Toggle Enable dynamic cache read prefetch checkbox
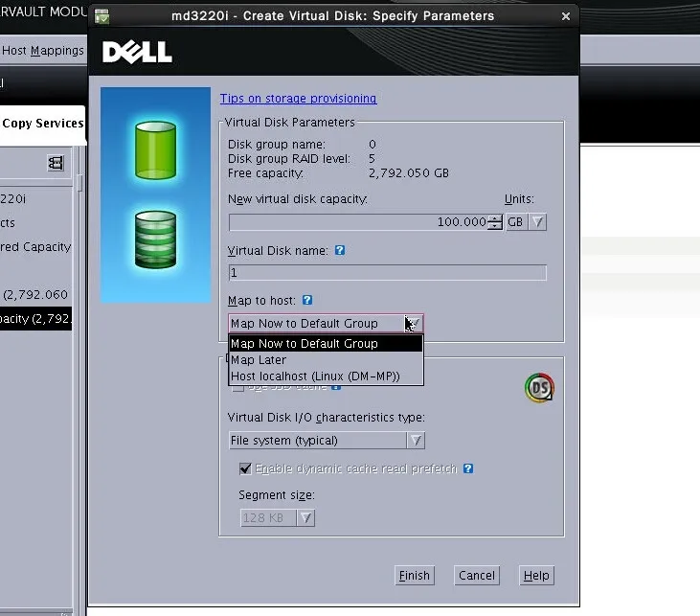The height and width of the screenshot is (616, 700). click(x=245, y=468)
